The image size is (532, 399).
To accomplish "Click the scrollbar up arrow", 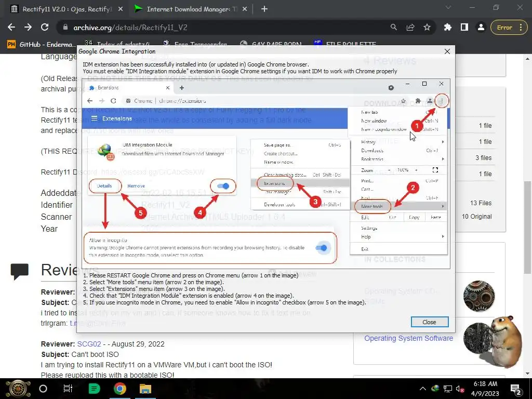I will 527,59.
